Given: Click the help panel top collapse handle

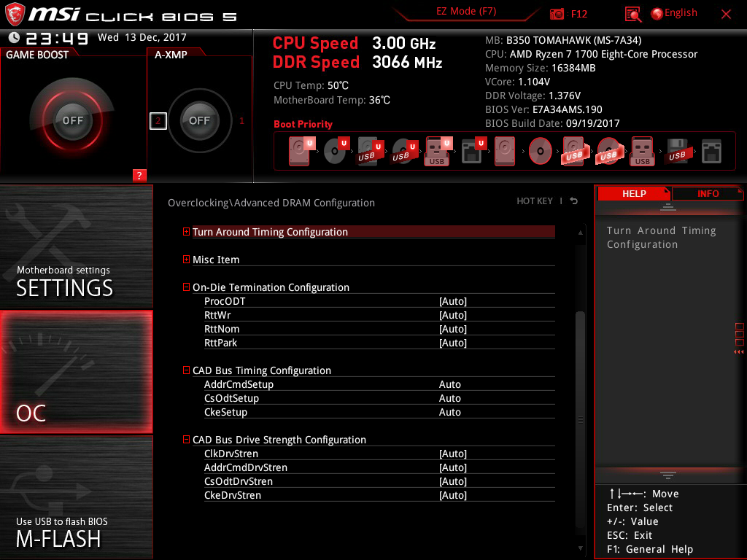Looking at the screenshot, I should [668, 206].
